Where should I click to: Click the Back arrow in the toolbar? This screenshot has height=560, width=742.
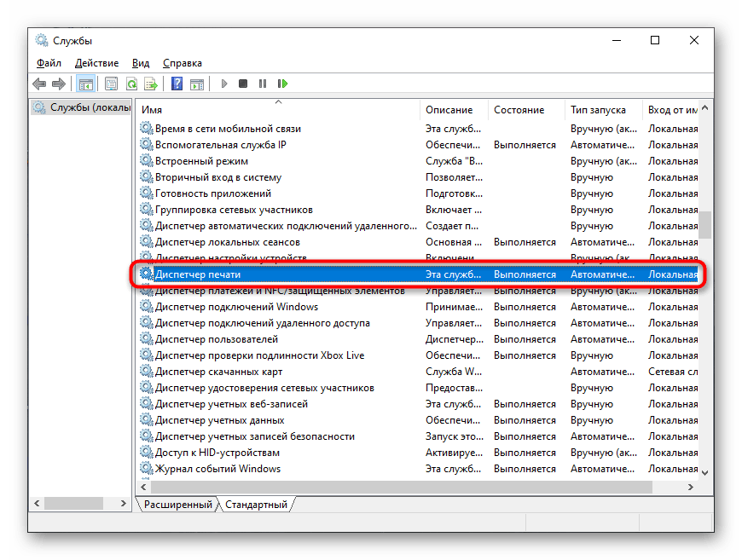tap(39, 84)
